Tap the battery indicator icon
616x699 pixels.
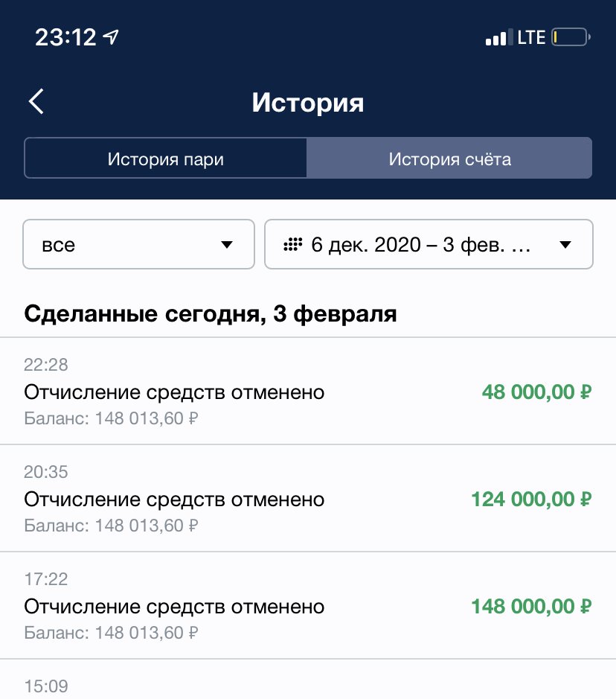[x=571, y=37]
